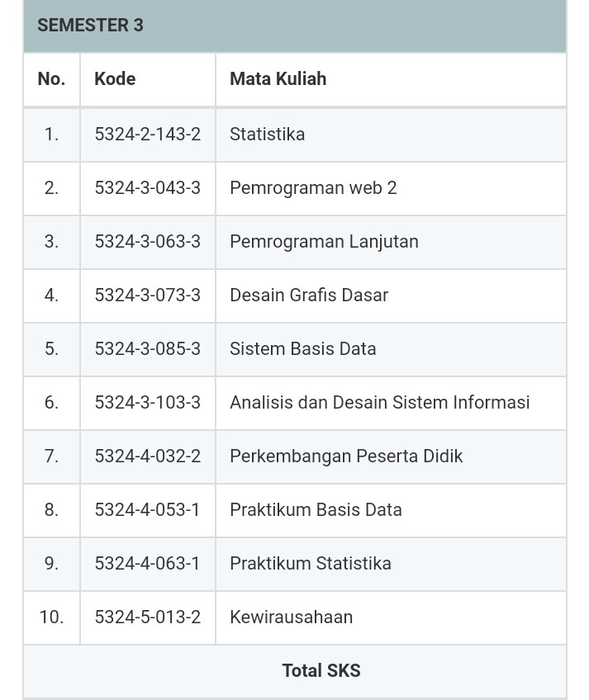589x700 pixels.
Task: Click Sistem Basis Data course
Action: tap(302, 349)
